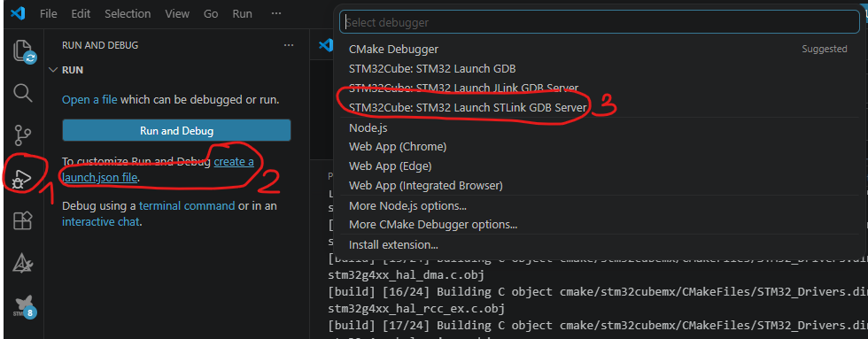Focus the Select debugger input field
Viewport: 868px width, 339px height.
(x=600, y=23)
